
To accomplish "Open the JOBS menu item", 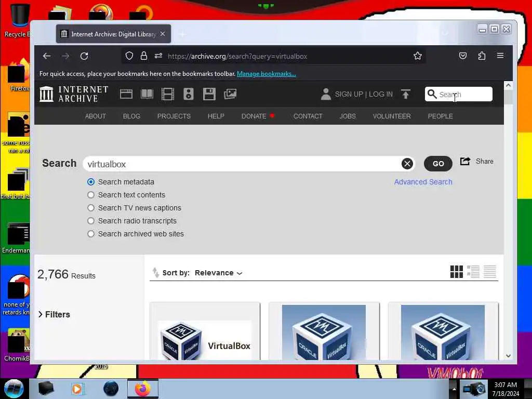I will click(348, 116).
